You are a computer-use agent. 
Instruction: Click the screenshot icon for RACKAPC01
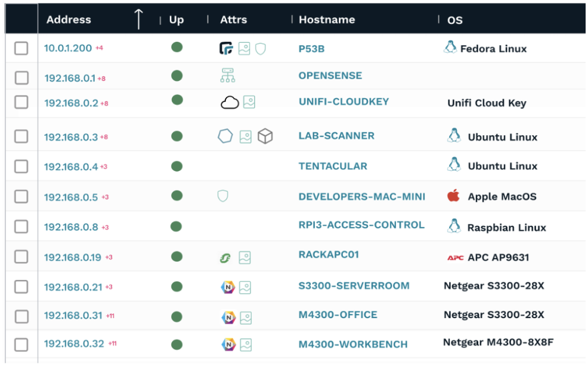coord(245,257)
